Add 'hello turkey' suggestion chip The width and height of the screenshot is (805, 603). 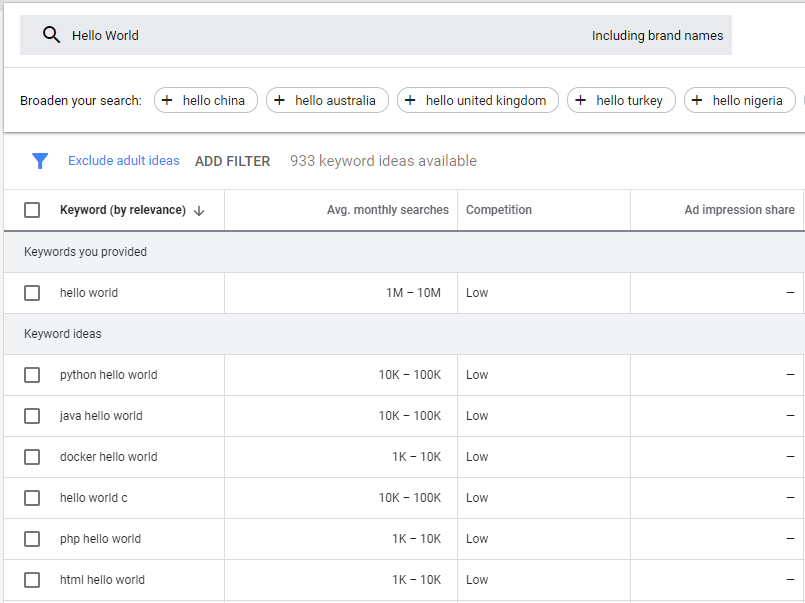tap(621, 100)
